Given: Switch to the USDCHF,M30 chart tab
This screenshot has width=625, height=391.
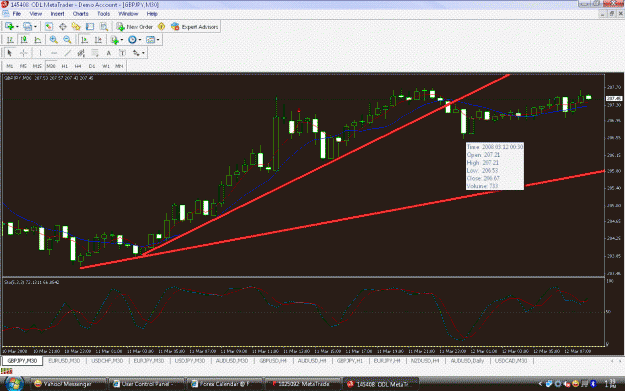Looking at the screenshot, I should (107, 361).
